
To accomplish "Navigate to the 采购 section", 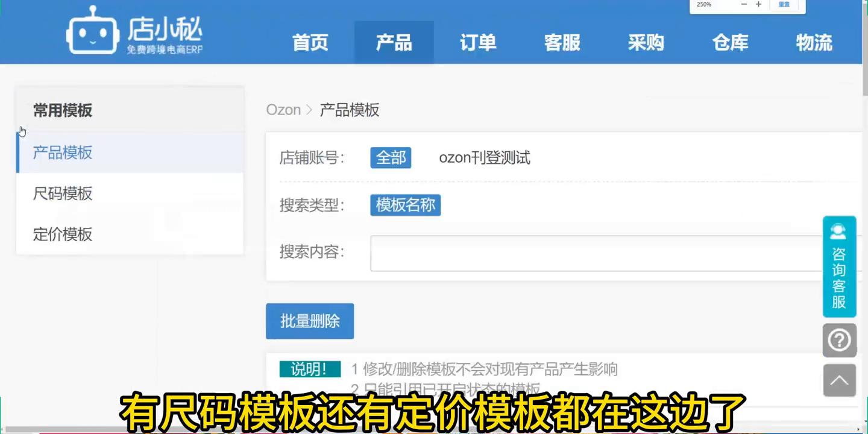I will click(646, 42).
